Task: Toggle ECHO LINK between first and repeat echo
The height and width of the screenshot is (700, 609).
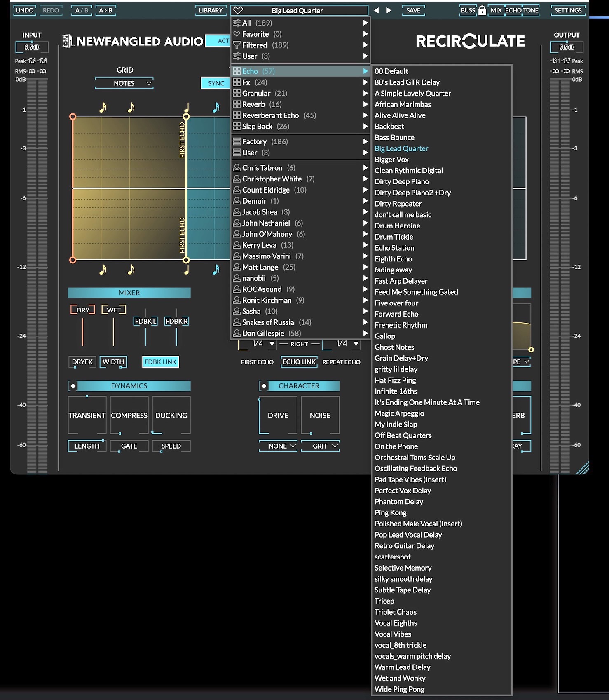Action: tap(299, 362)
